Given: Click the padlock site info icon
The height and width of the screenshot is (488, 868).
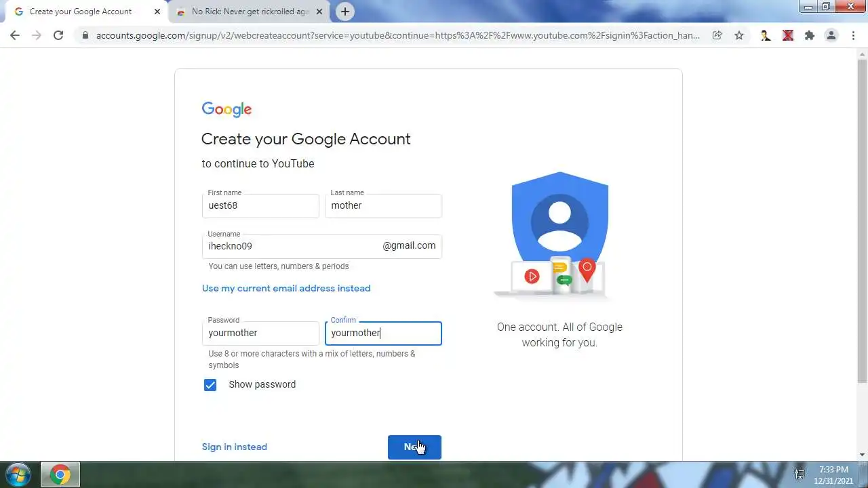Looking at the screenshot, I should point(85,36).
